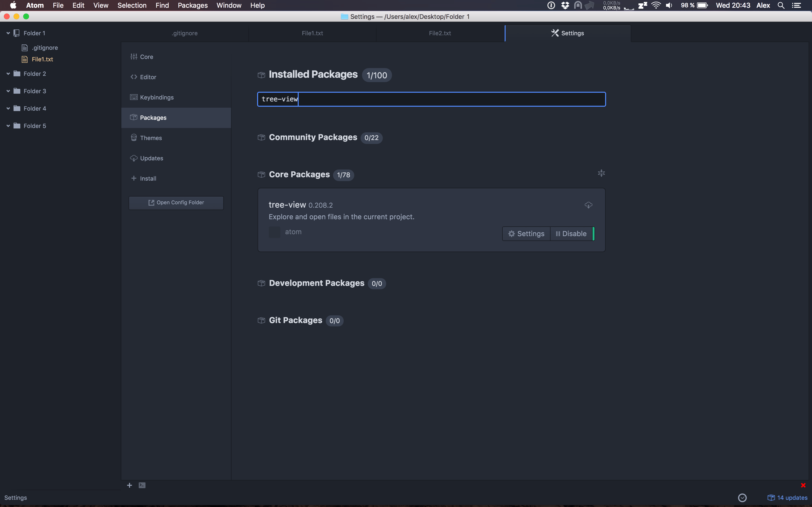Open File1.txt in the tree view
The height and width of the screenshot is (507, 812).
[x=42, y=59]
